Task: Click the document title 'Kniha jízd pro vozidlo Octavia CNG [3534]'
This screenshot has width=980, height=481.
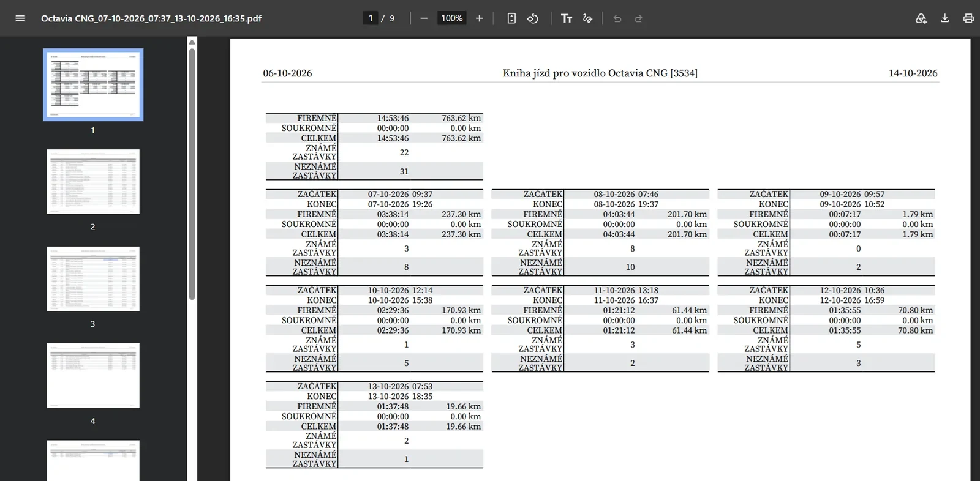Action: tap(600, 73)
